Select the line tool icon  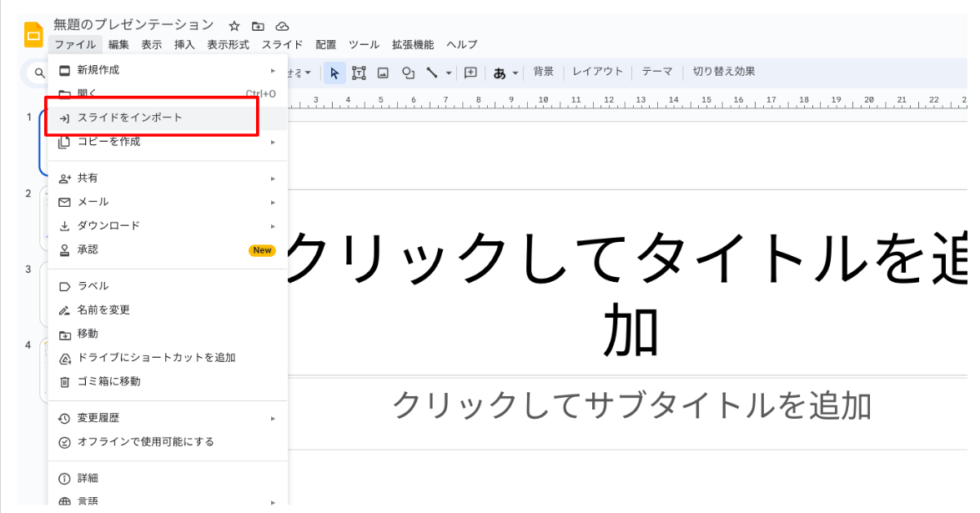[432, 73]
